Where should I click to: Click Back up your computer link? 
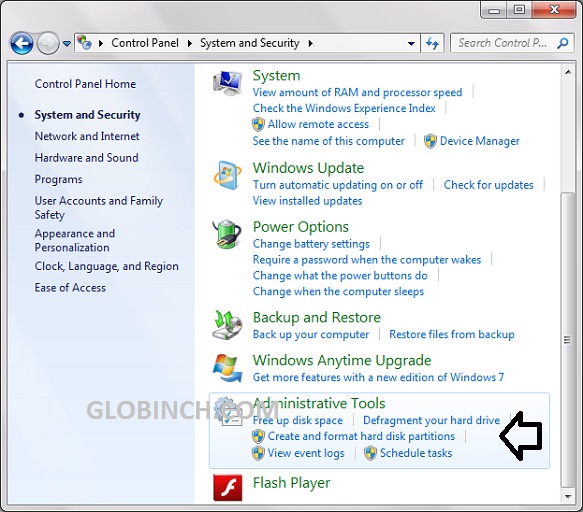tap(311, 334)
